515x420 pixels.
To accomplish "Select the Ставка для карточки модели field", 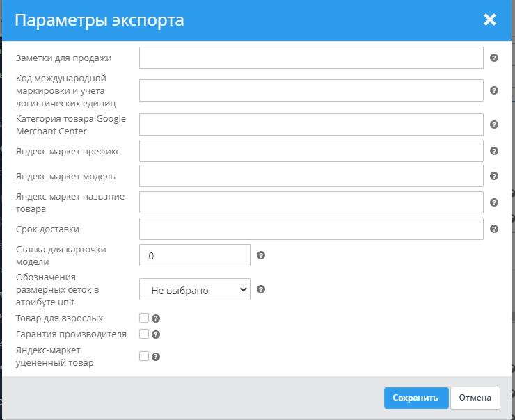I will [195, 255].
